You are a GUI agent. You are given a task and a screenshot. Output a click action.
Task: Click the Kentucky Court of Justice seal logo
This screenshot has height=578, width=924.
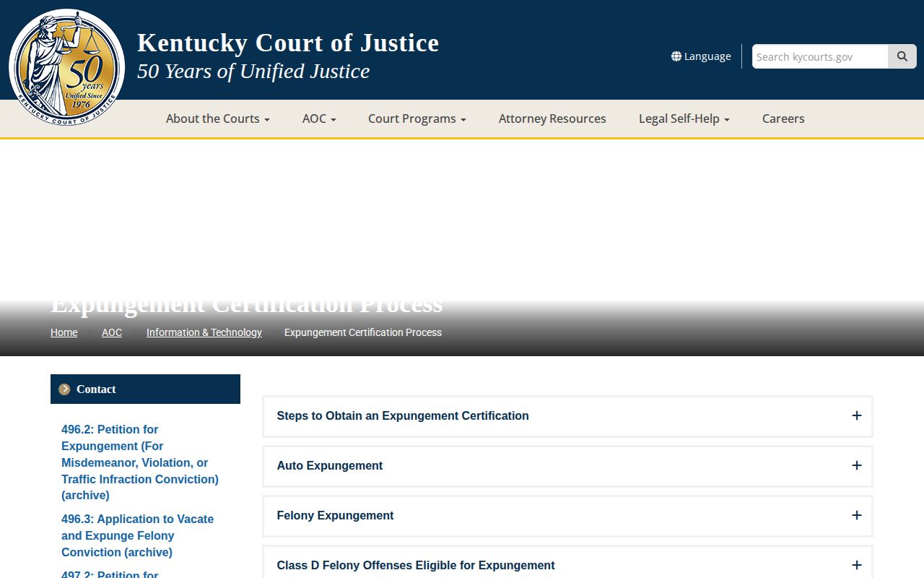66,67
